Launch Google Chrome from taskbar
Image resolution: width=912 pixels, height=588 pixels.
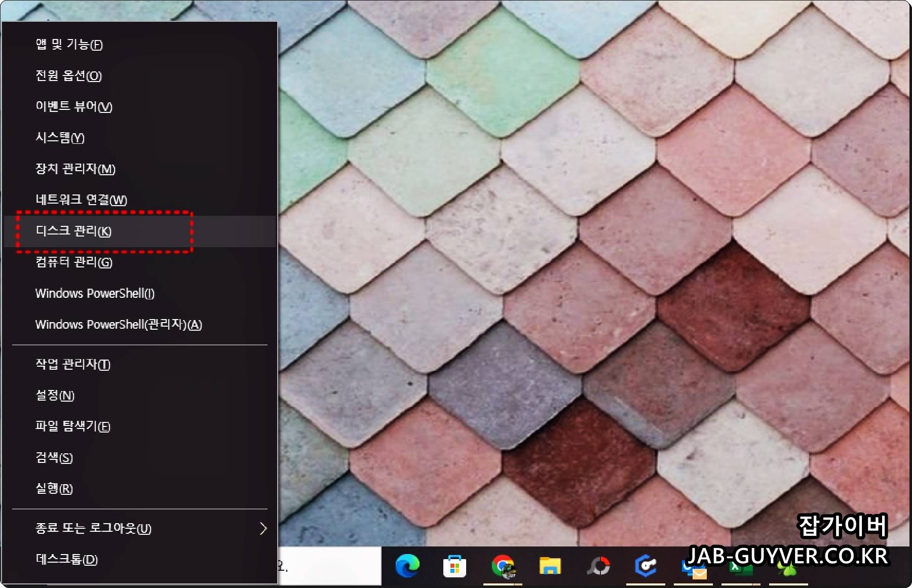[503, 566]
